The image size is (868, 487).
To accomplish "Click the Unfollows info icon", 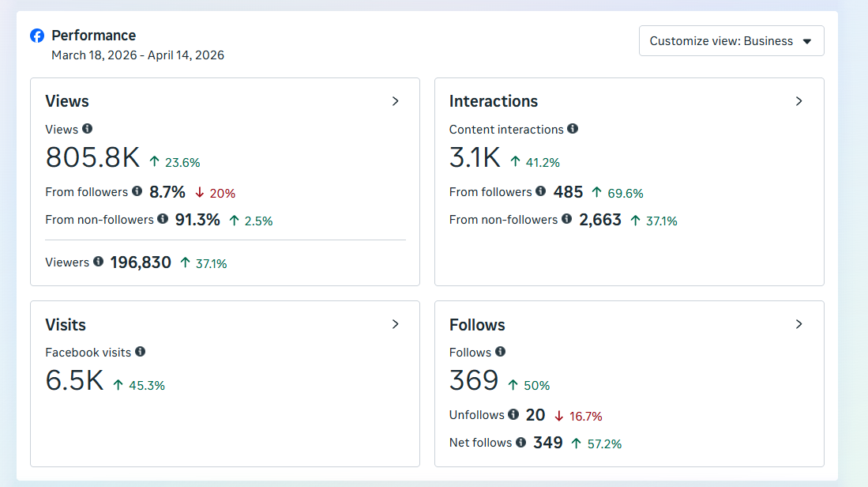I will [514, 414].
